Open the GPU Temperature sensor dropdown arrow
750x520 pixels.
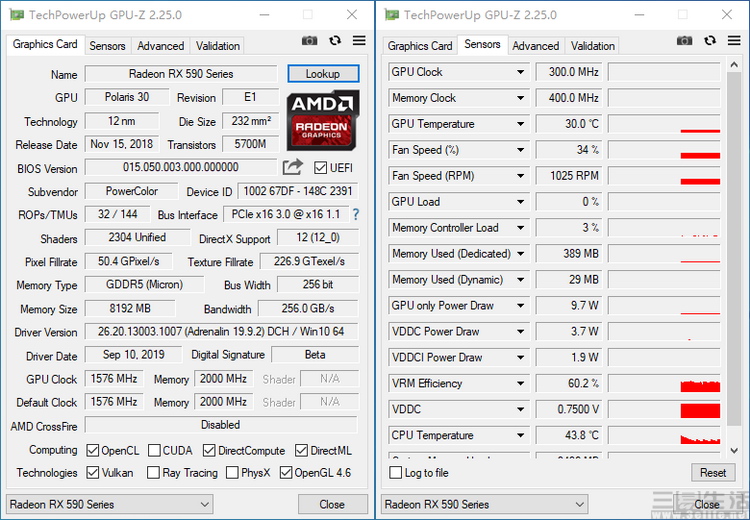click(520, 124)
